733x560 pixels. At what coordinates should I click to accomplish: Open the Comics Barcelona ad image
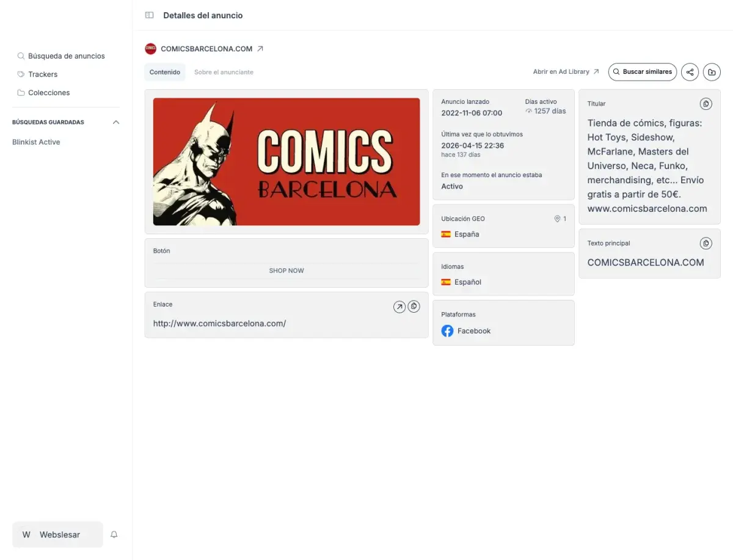pos(286,162)
